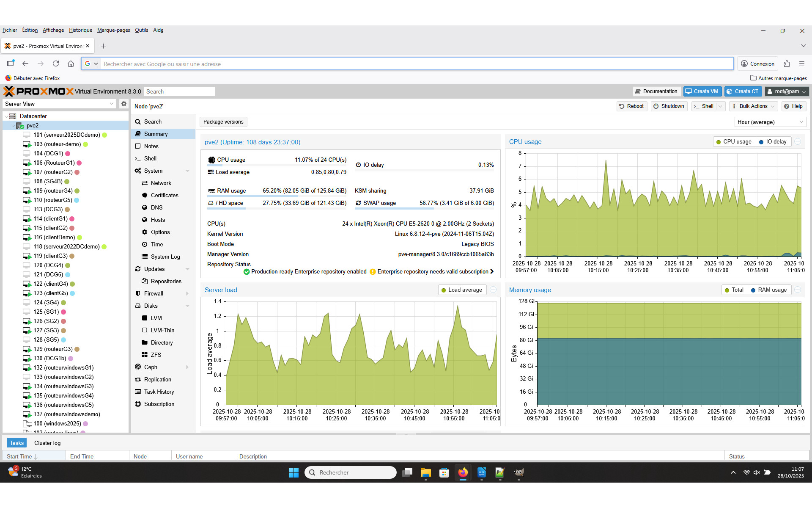The image size is (812, 508).
Task: Open the Ceph panel icon
Action: point(137,367)
